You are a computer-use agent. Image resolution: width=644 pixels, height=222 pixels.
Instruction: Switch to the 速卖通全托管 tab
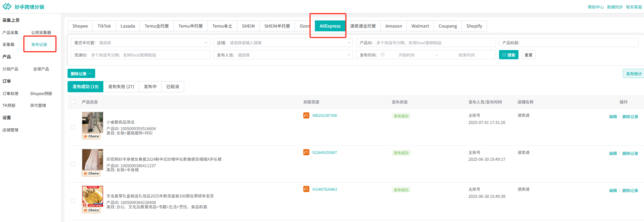coord(363,26)
